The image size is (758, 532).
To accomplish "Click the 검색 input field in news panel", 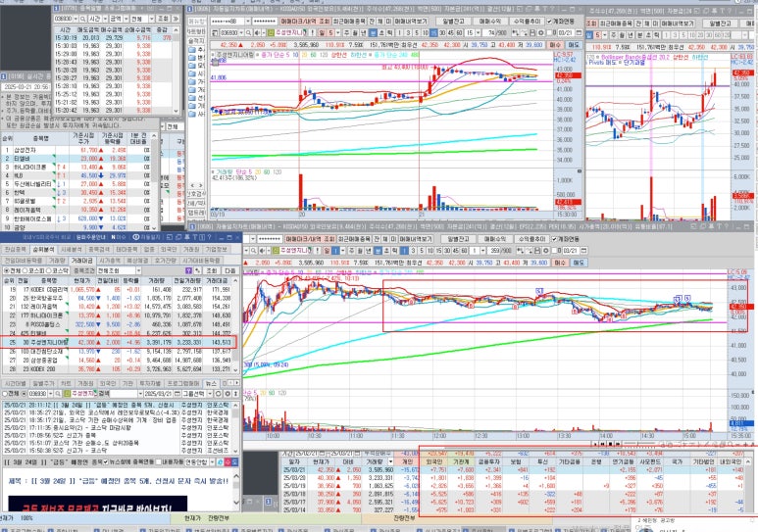I will tap(125, 394).
